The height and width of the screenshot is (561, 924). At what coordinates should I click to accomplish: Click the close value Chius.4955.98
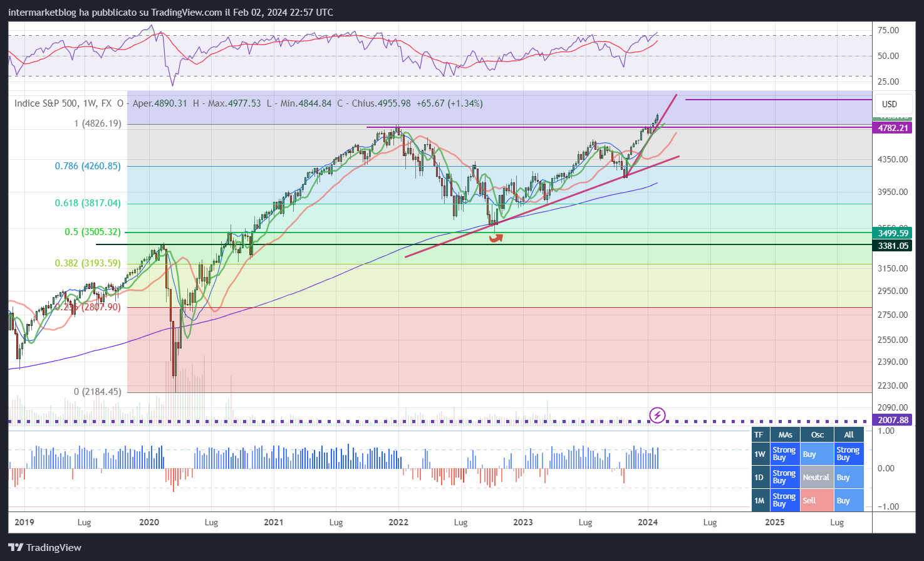[381, 103]
